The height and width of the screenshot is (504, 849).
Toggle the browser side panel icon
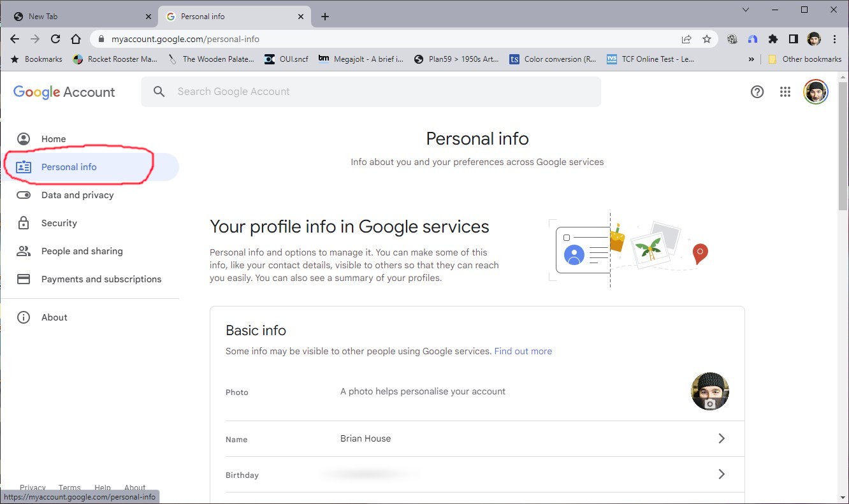point(794,39)
